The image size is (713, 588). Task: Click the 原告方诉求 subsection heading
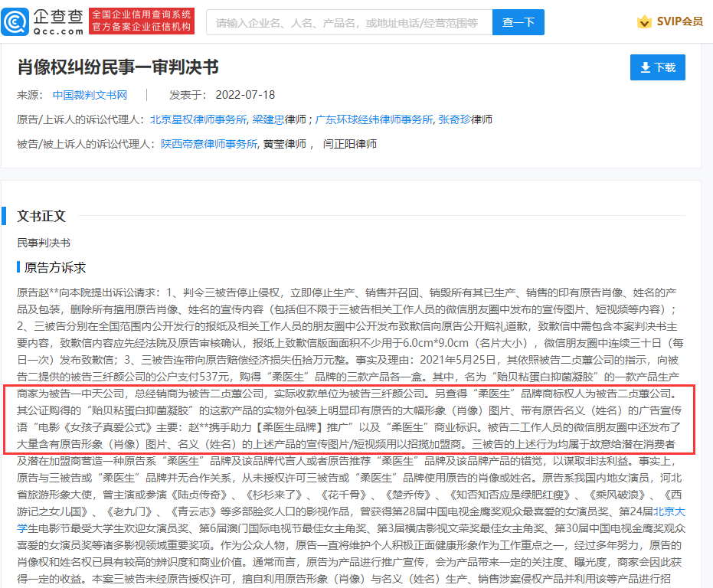point(55,268)
